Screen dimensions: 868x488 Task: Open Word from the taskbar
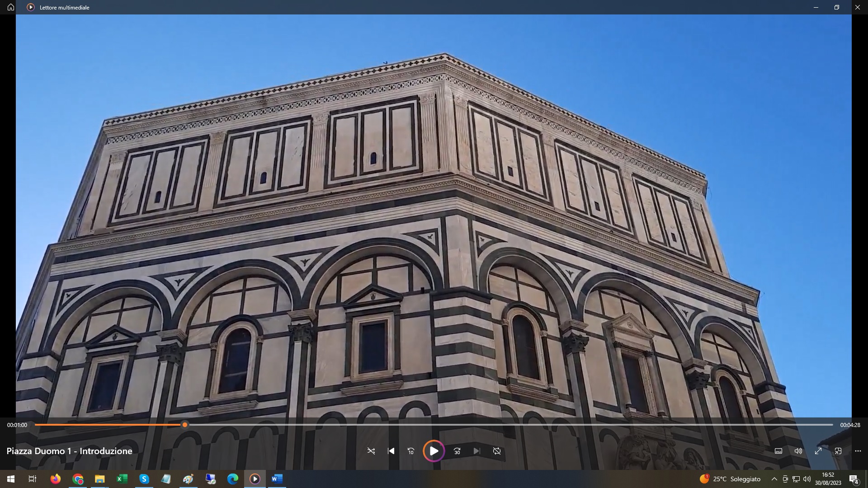click(x=277, y=479)
